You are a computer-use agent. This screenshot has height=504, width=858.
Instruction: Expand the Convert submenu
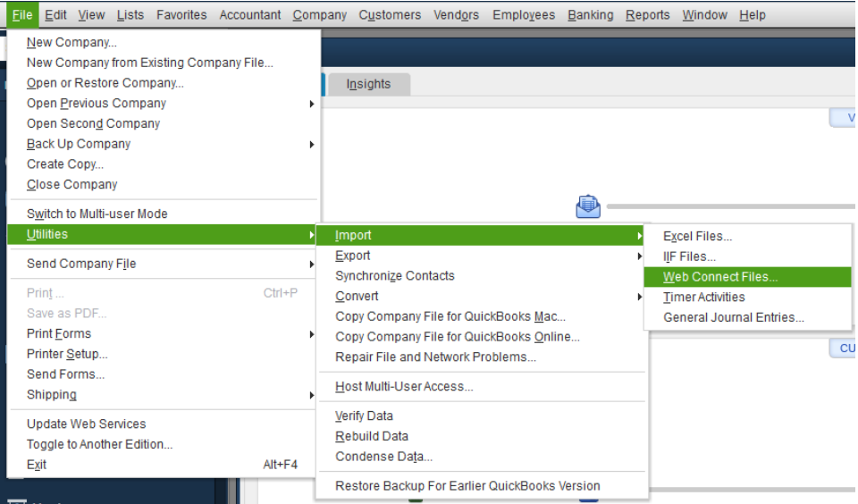[482, 296]
